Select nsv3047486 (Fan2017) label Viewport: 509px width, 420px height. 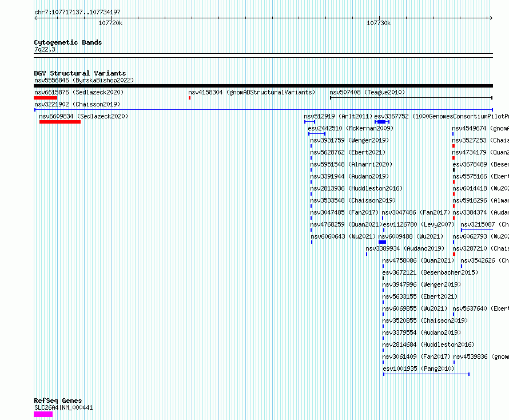click(x=416, y=212)
